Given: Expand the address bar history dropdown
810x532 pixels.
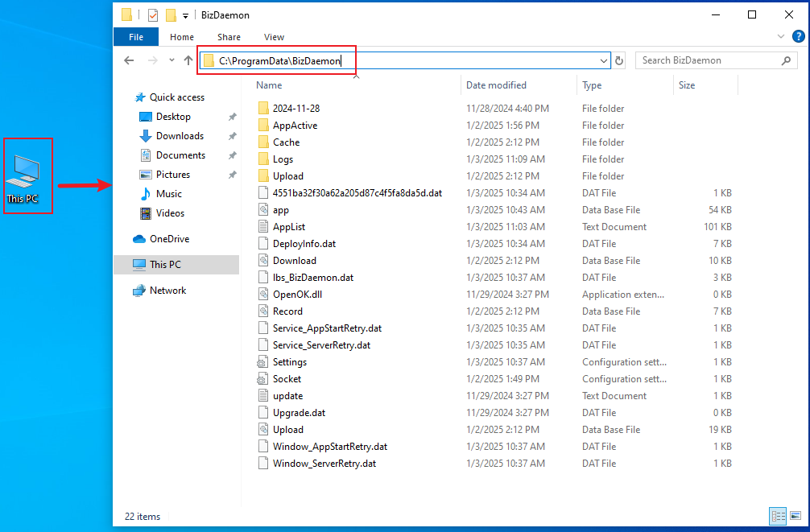Looking at the screenshot, I should click(x=603, y=61).
